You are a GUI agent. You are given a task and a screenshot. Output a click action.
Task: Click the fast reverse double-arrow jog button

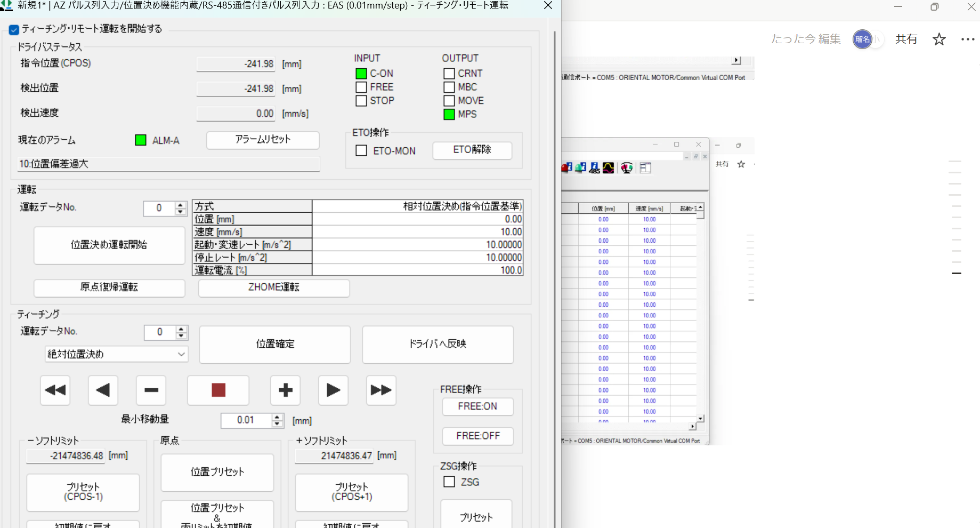coord(55,390)
